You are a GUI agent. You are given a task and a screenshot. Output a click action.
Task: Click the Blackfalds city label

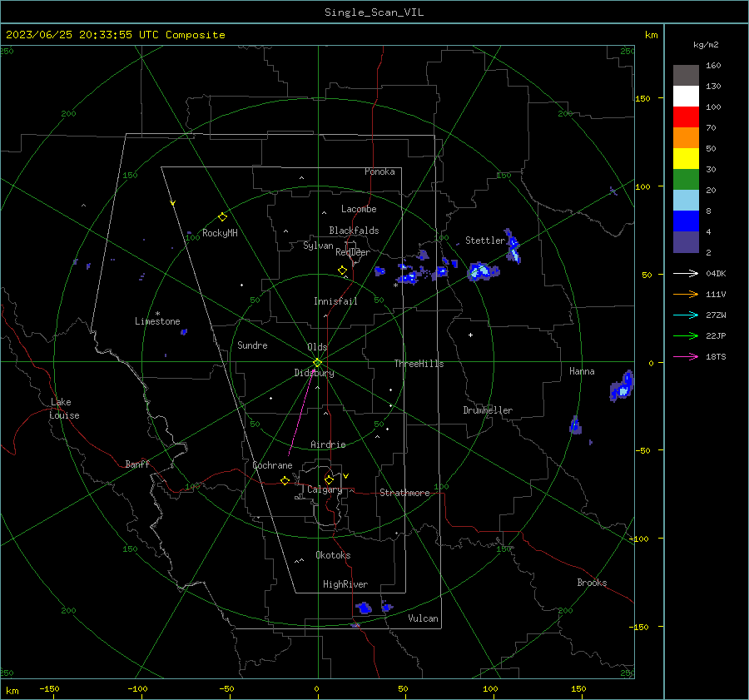(x=354, y=231)
